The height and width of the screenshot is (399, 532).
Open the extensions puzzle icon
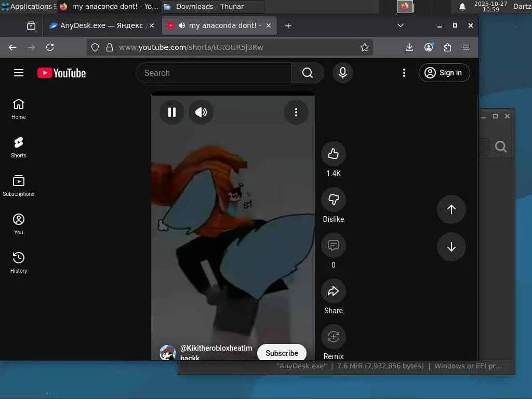tap(447, 47)
